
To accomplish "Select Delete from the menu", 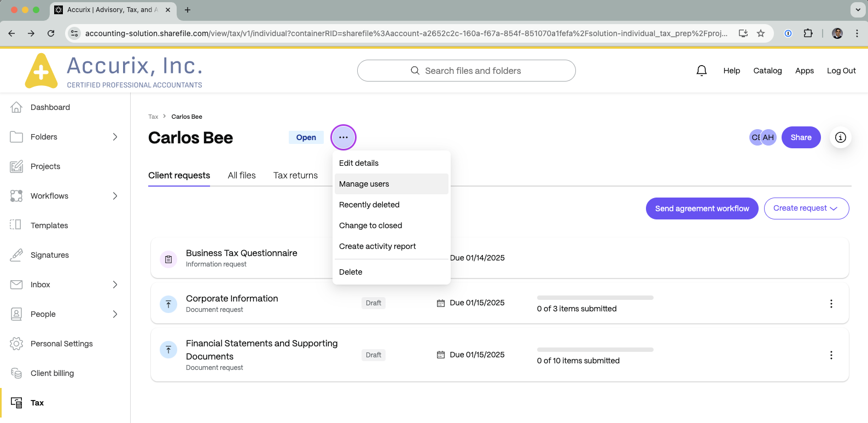I will pyautogui.click(x=392, y=272).
